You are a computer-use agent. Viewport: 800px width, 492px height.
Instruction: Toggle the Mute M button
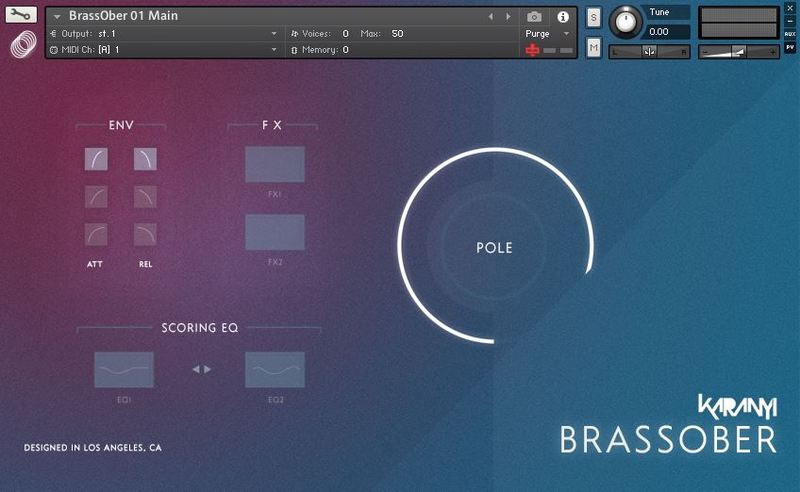pos(593,48)
